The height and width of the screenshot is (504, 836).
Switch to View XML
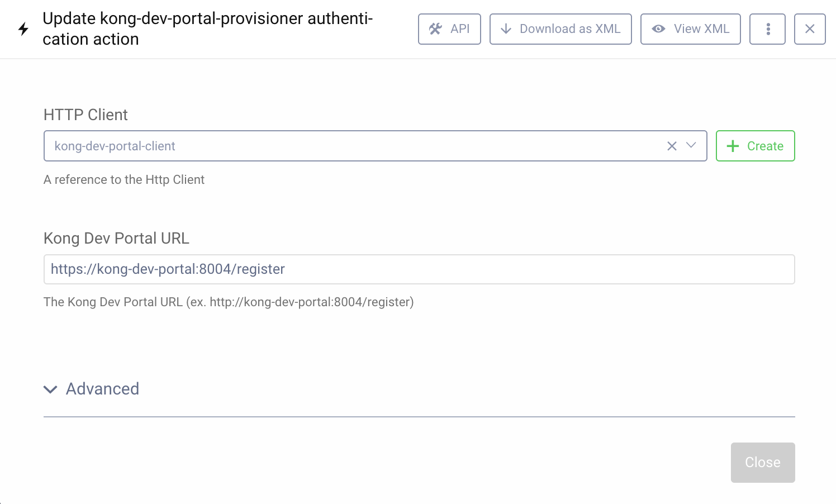click(x=690, y=28)
